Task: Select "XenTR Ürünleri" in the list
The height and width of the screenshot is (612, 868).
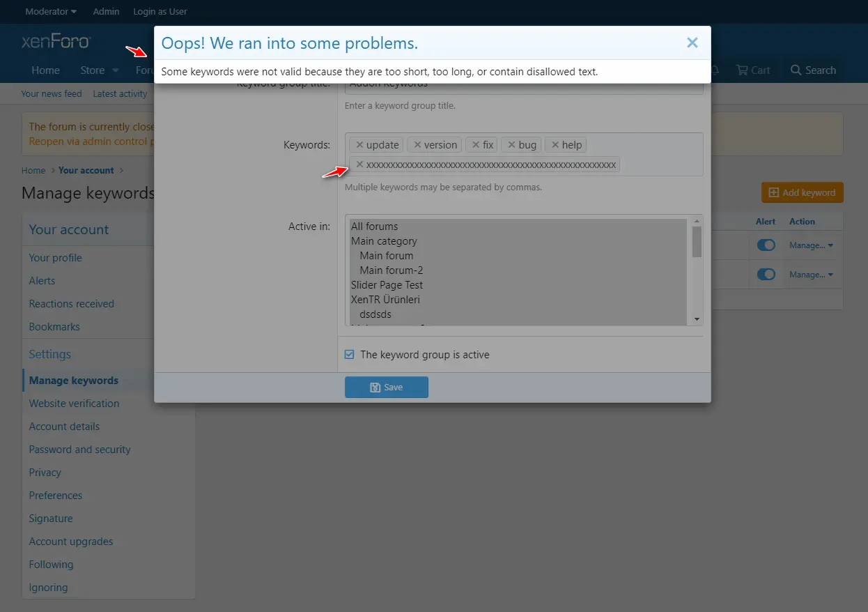Action: pos(518,300)
